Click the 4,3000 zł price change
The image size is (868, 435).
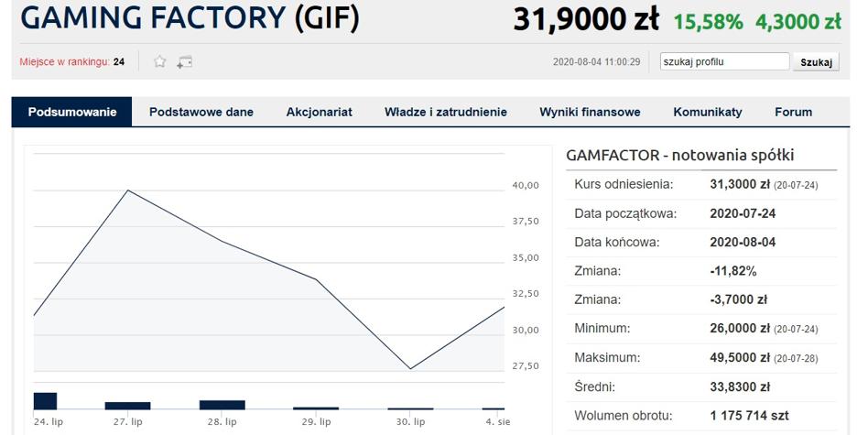point(798,22)
